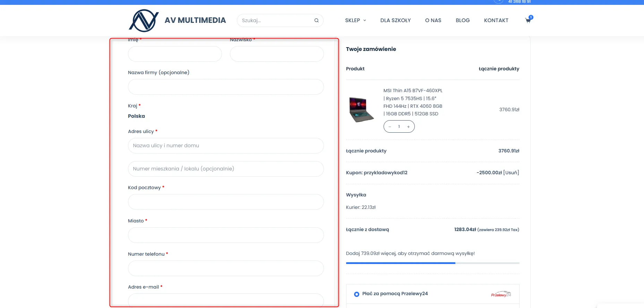Focus the Nazwa firmy input field
This screenshot has width=644, height=308.
tap(226, 87)
